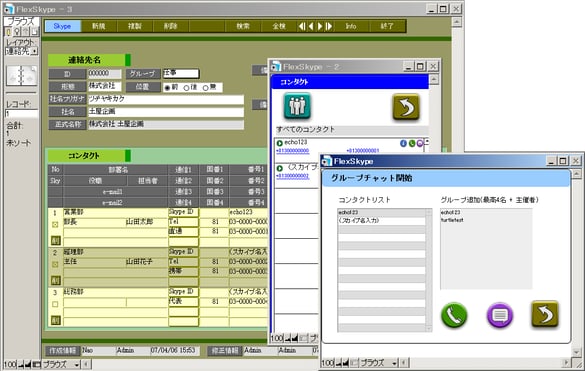Go to next record arrow in toolbar
Viewport: 585px width, 371px height.
coord(320,26)
